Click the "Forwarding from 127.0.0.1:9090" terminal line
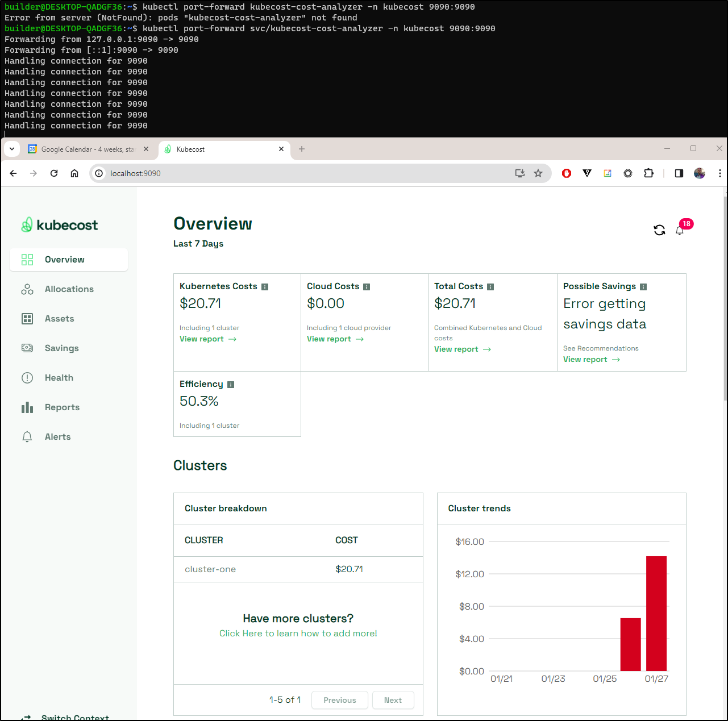Screen dimensions: 728x721 (102, 39)
